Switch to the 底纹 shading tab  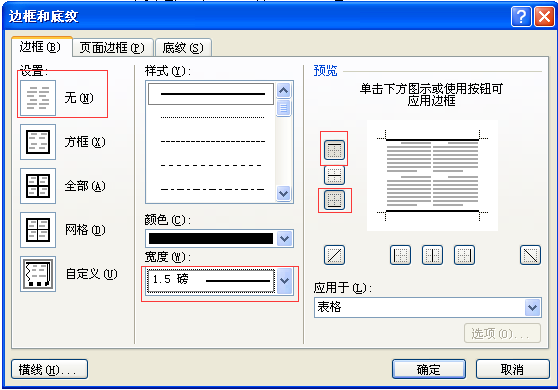coord(183,48)
